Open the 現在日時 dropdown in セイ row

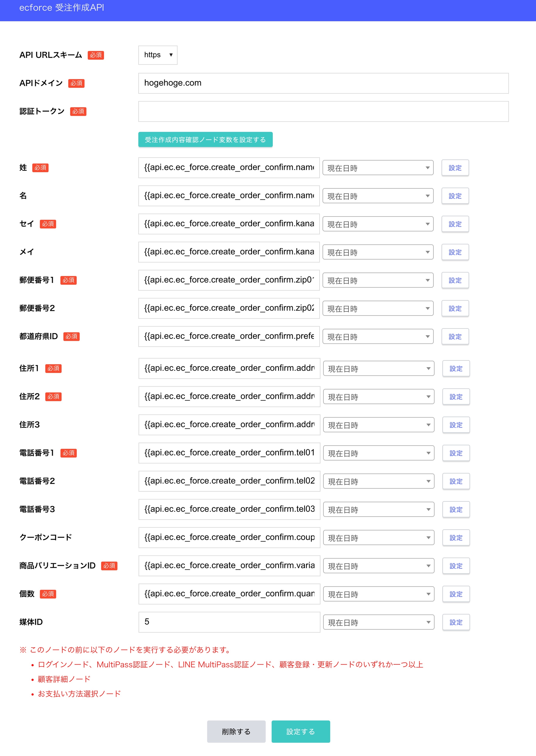click(378, 224)
